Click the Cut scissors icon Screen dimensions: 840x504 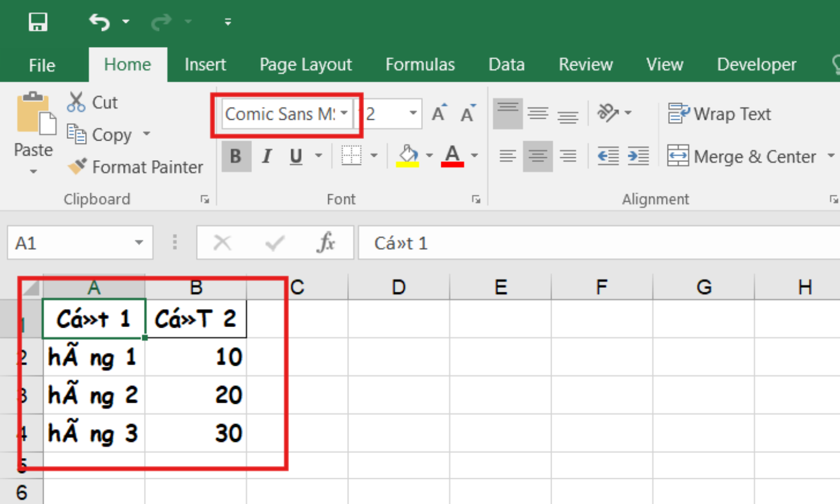[76, 101]
